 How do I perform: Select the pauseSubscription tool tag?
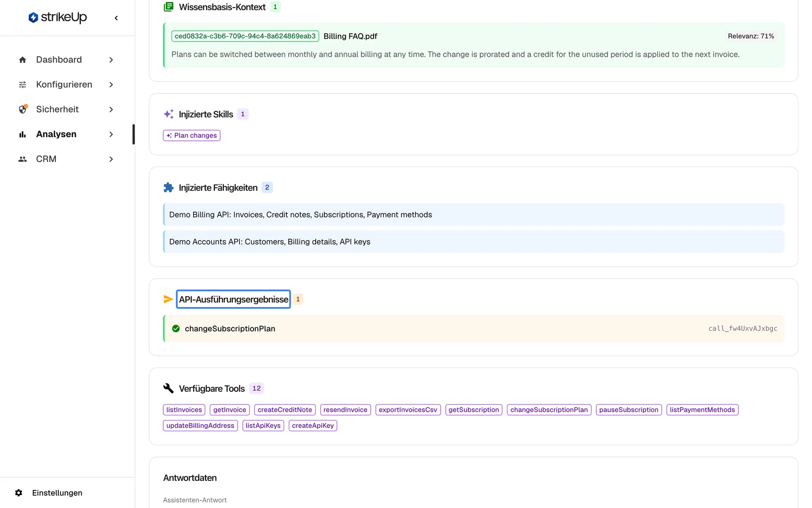click(629, 410)
